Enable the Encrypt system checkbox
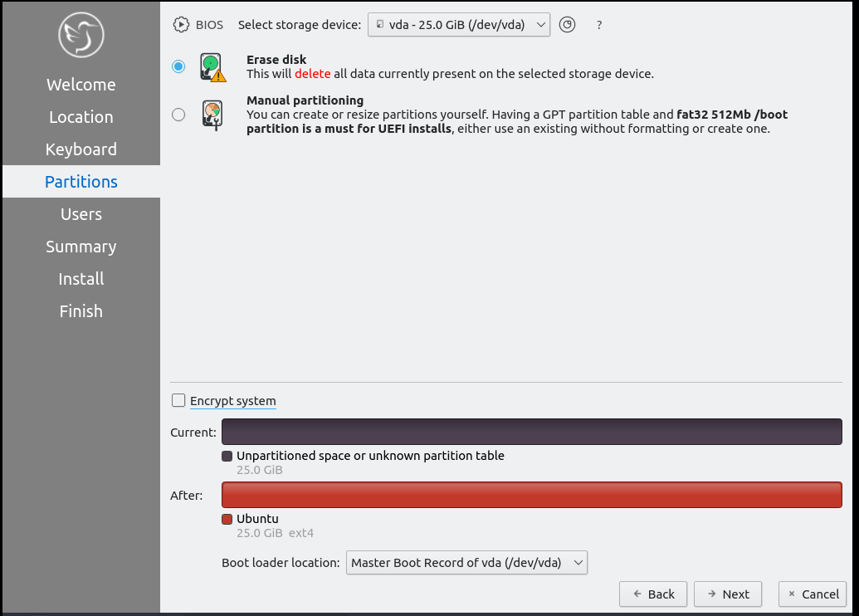Screen dimensions: 859x616 pyautogui.click(x=178, y=401)
